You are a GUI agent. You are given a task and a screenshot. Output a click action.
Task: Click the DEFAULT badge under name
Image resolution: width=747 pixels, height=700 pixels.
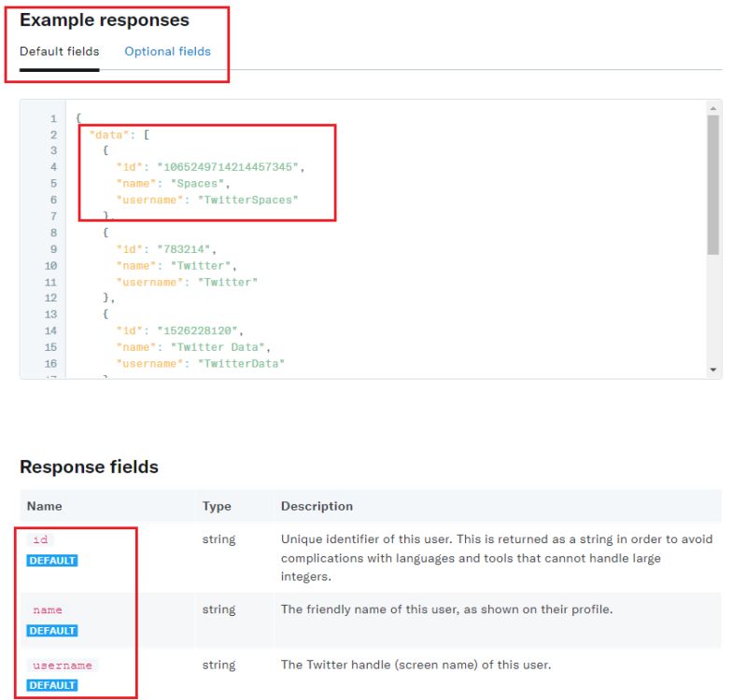click(52, 631)
